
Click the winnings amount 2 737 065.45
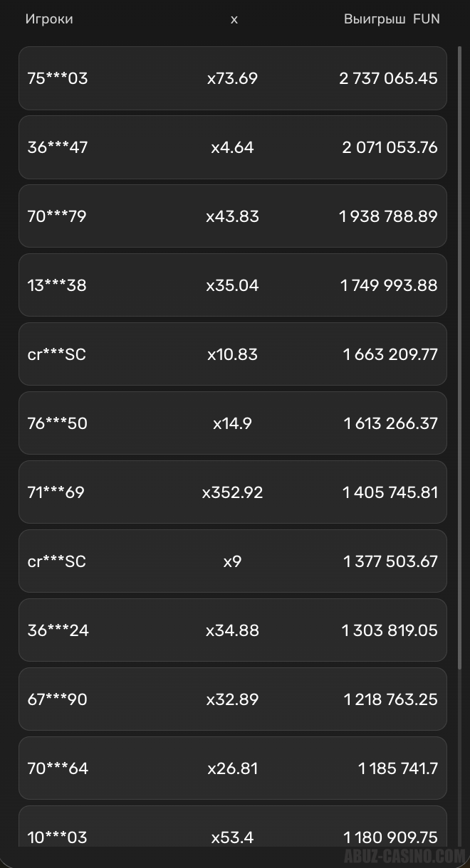[388, 78]
